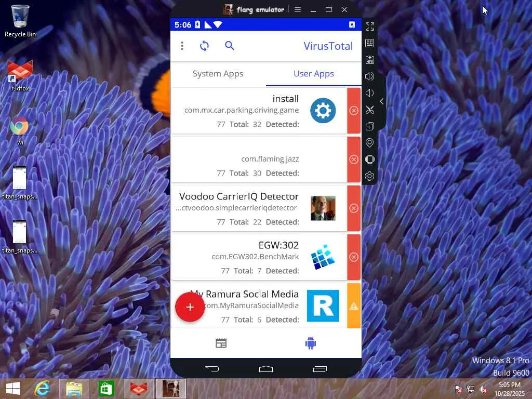Click the flarg emulator taskbar button
The image size is (532, 399).
coord(171,389)
